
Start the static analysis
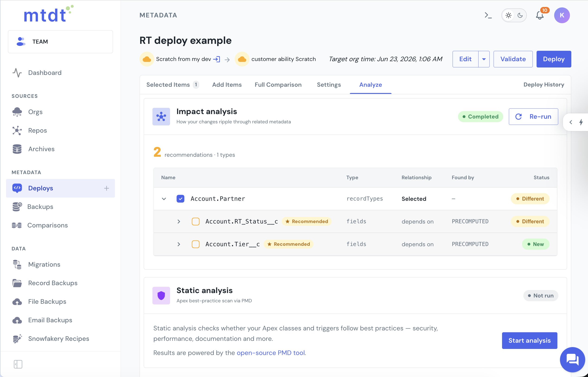pyautogui.click(x=530, y=341)
